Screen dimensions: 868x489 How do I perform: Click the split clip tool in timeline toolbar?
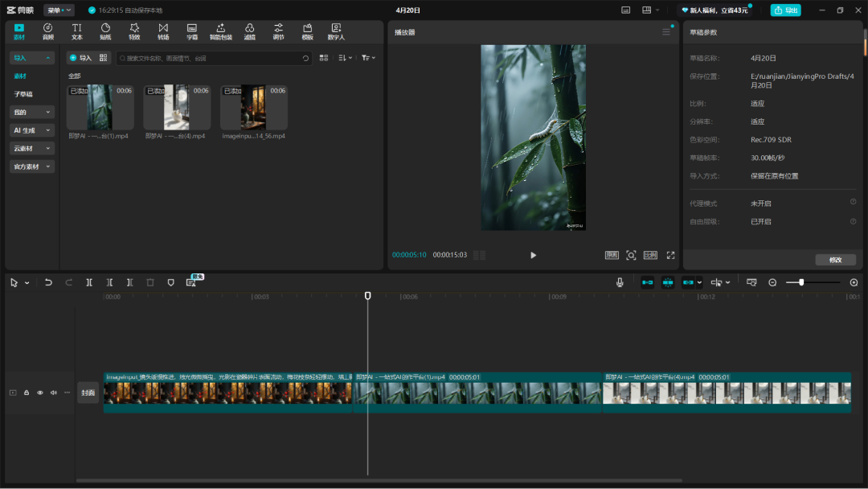point(89,282)
